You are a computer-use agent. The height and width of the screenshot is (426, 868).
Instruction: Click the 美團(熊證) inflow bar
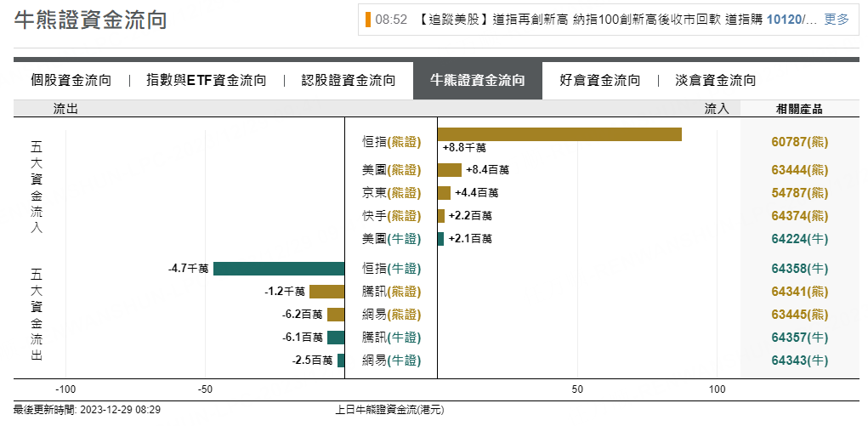pyautogui.click(x=450, y=170)
